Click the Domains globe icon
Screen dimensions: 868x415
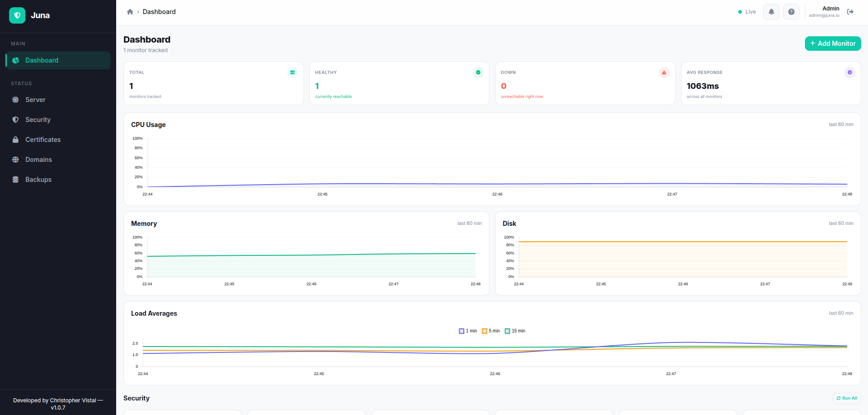[x=15, y=160]
